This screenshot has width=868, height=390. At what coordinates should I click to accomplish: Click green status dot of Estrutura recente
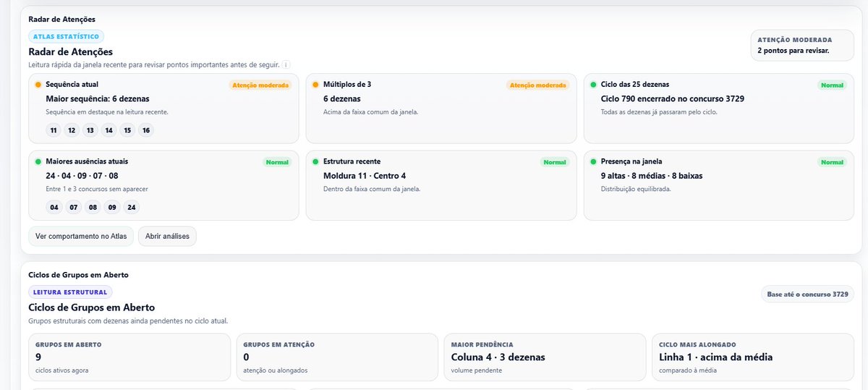315,161
